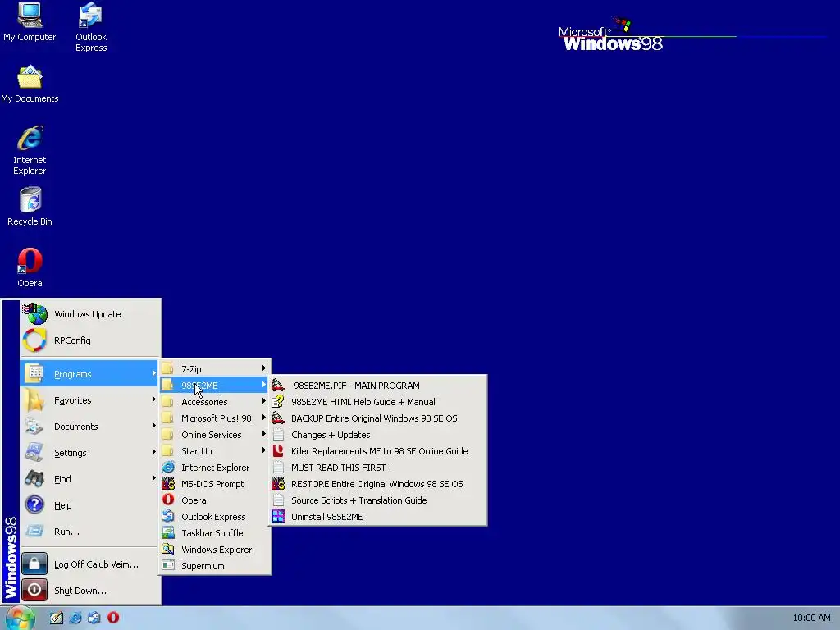
Task: Click Log Off Calub Veim... entry
Action: click(x=90, y=564)
